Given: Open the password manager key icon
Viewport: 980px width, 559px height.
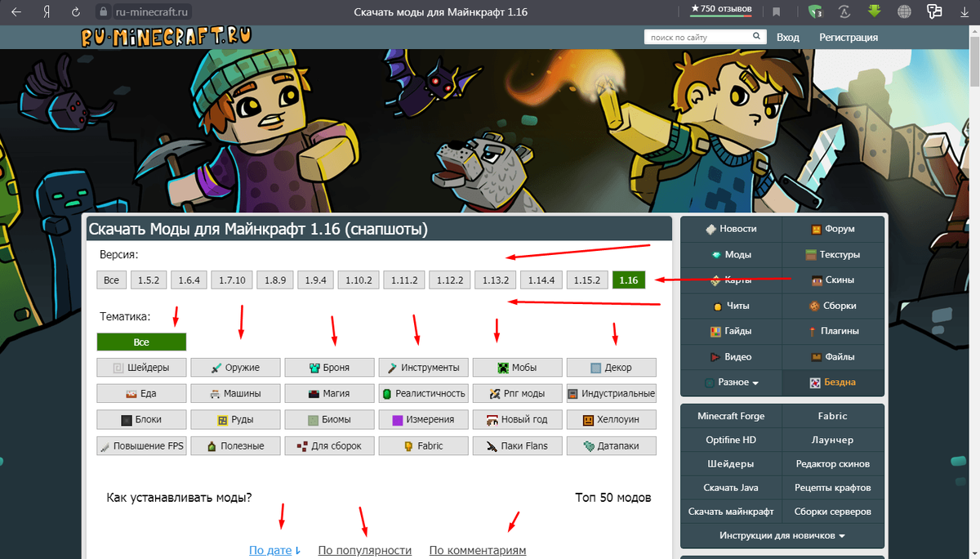Looking at the screenshot, I should [934, 12].
